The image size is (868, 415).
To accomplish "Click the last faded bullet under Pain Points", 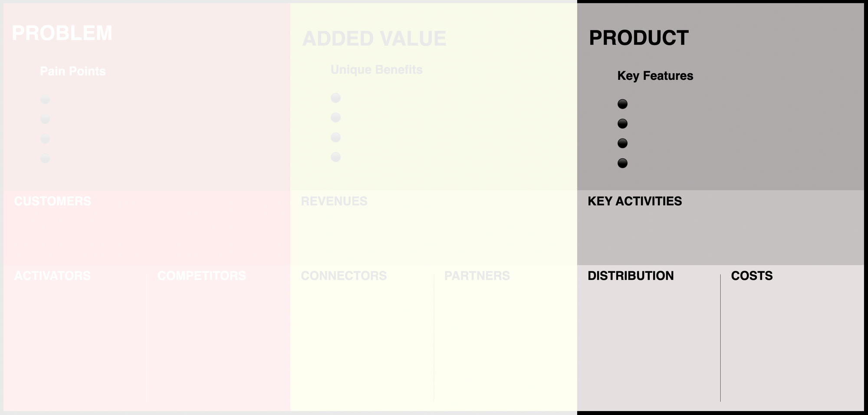I will click(45, 158).
